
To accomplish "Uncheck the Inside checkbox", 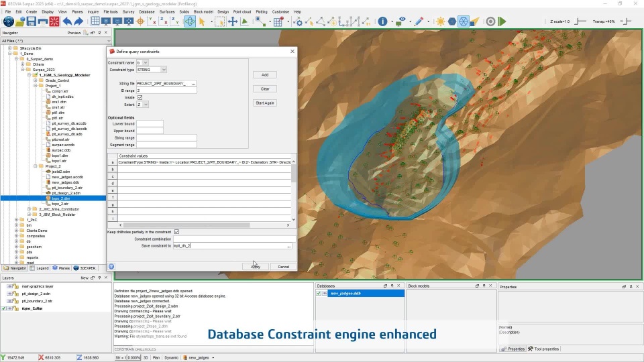I will tap(140, 97).
